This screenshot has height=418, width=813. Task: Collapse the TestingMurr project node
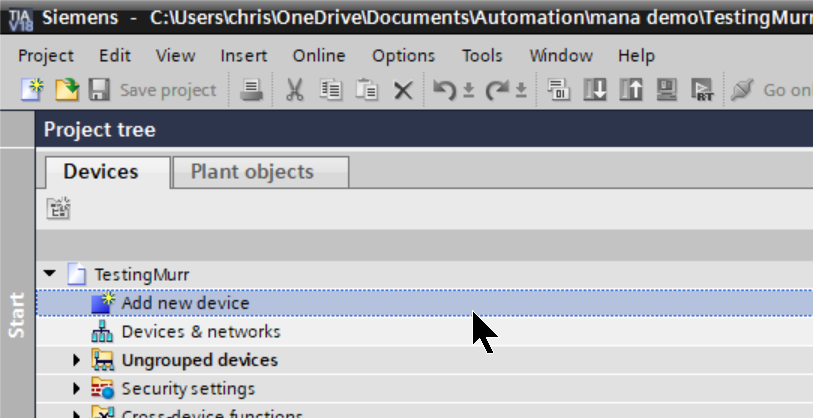[x=50, y=273]
